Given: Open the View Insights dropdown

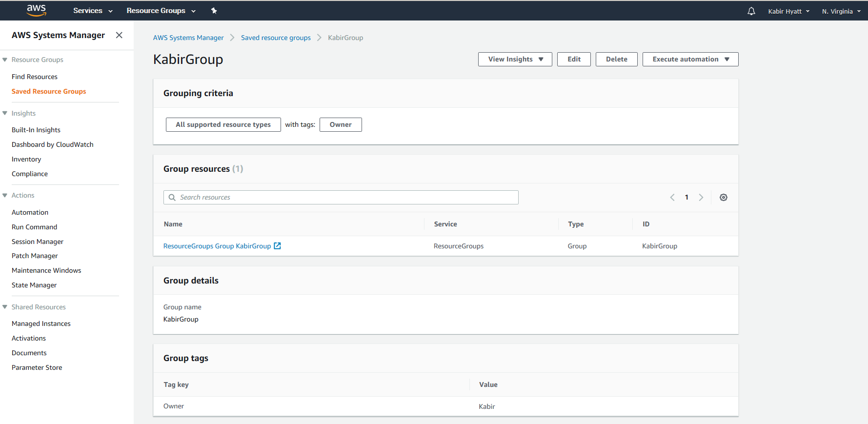Looking at the screenshot, I should 515,59.
